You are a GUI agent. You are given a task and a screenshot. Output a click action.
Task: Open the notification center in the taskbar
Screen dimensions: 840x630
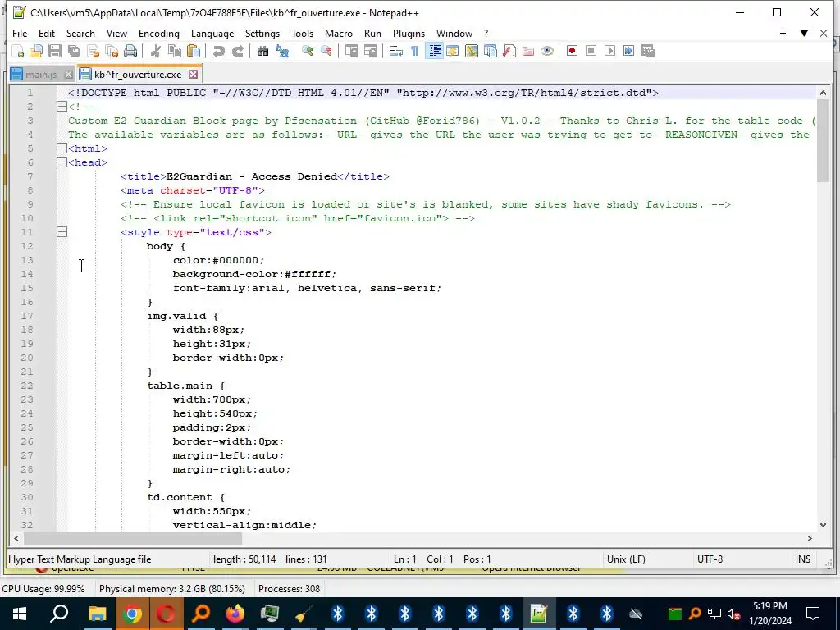point(813,614)
